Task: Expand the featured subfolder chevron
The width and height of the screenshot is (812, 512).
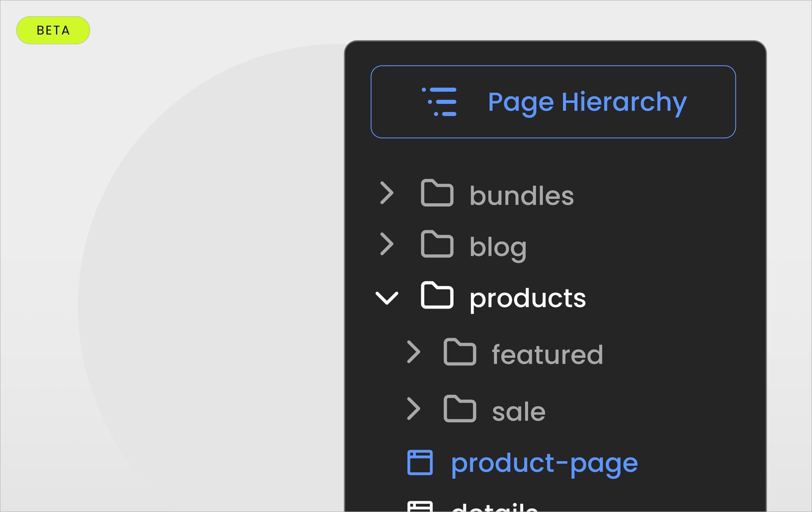Action: click(x=414, y=352)
